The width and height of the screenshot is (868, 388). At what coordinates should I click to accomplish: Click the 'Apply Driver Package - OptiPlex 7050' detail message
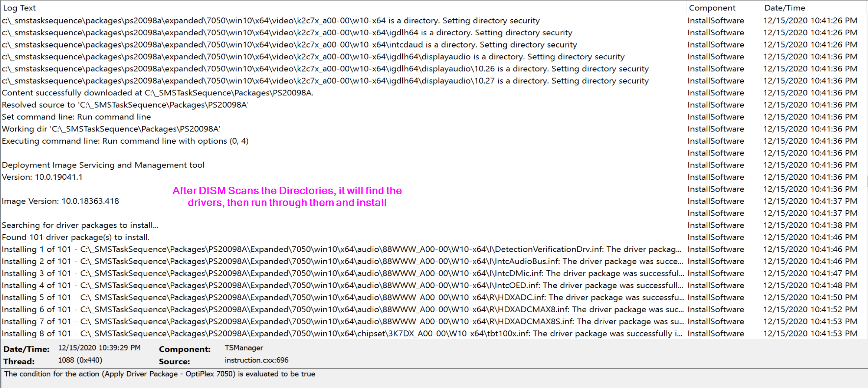click(x=160, y=374)
